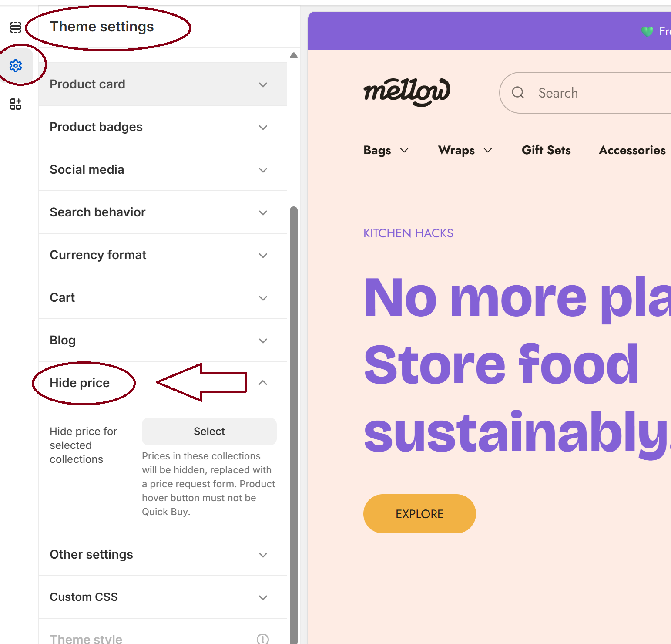Click the store Search input field
Viewport: 671px width, 644px height.
pos(601,93)
